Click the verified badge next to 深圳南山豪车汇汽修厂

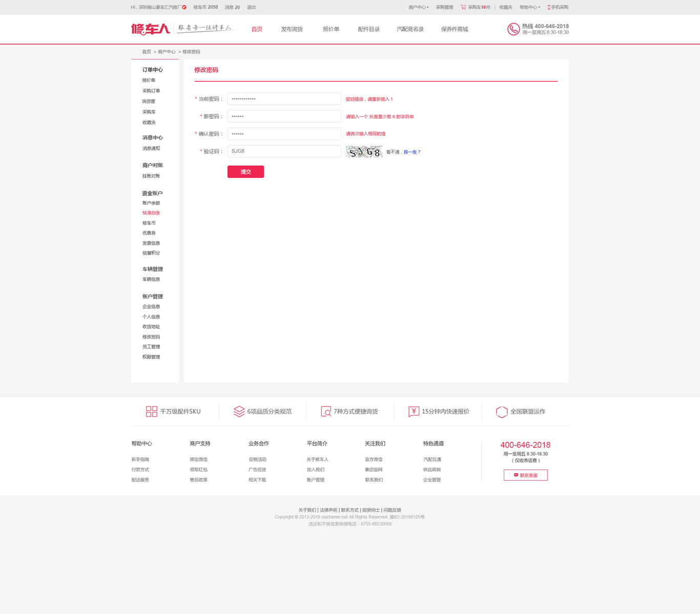tap(184, 7)
